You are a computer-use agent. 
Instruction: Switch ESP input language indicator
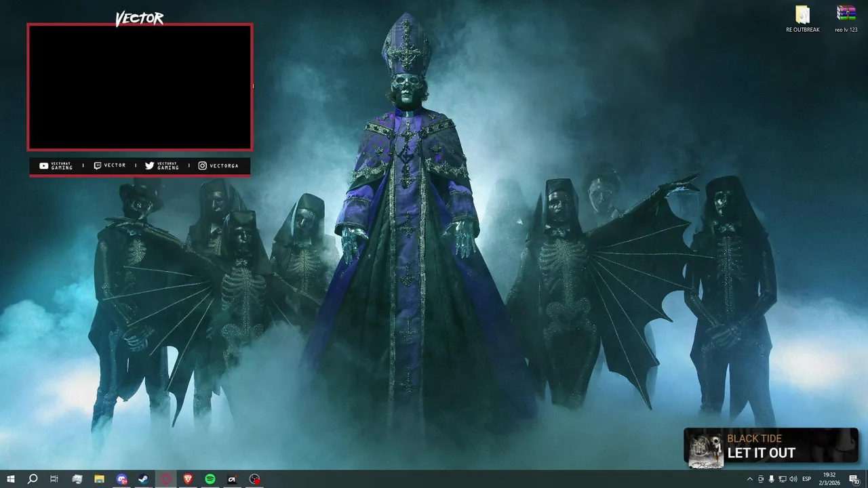(x=807, y=479)
